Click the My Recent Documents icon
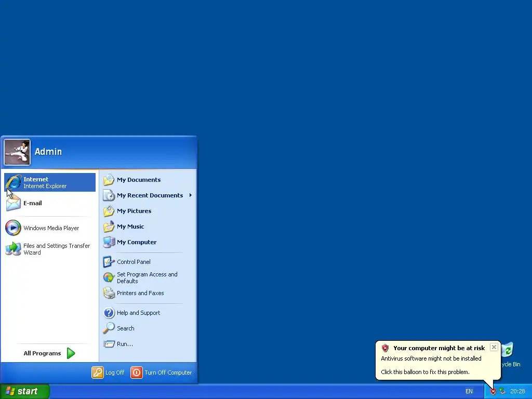 [109, 195]
